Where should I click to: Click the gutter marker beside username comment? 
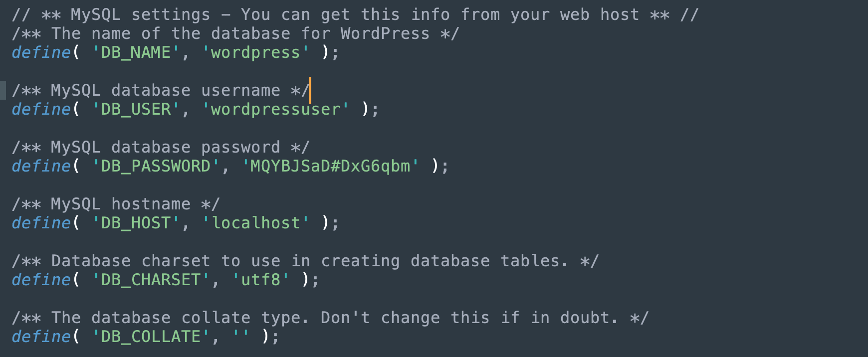coord(3,90)
